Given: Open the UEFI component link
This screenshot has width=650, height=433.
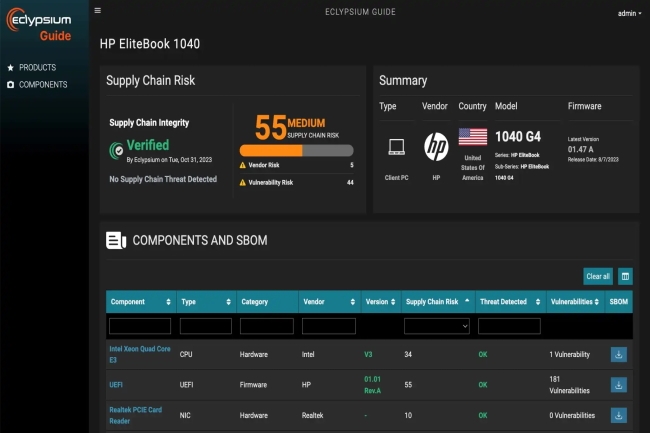Looking at the screenshot, I should (x=116, y=384).
